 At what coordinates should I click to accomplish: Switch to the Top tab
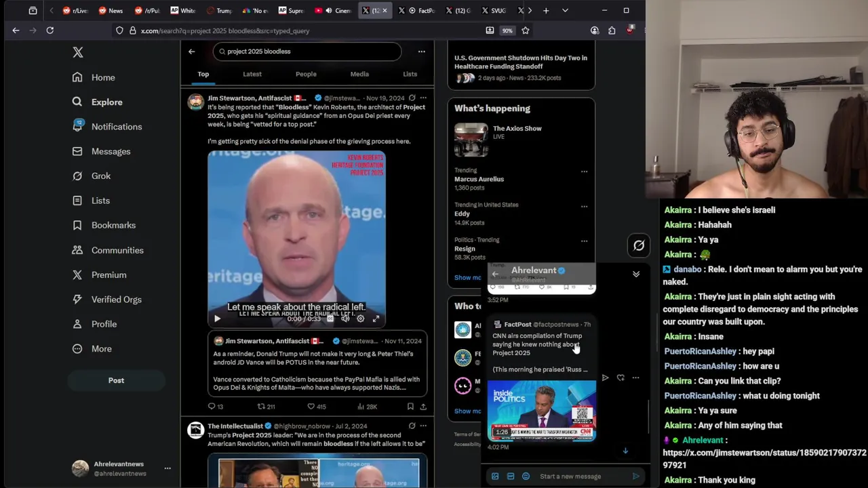coord(203,74)
